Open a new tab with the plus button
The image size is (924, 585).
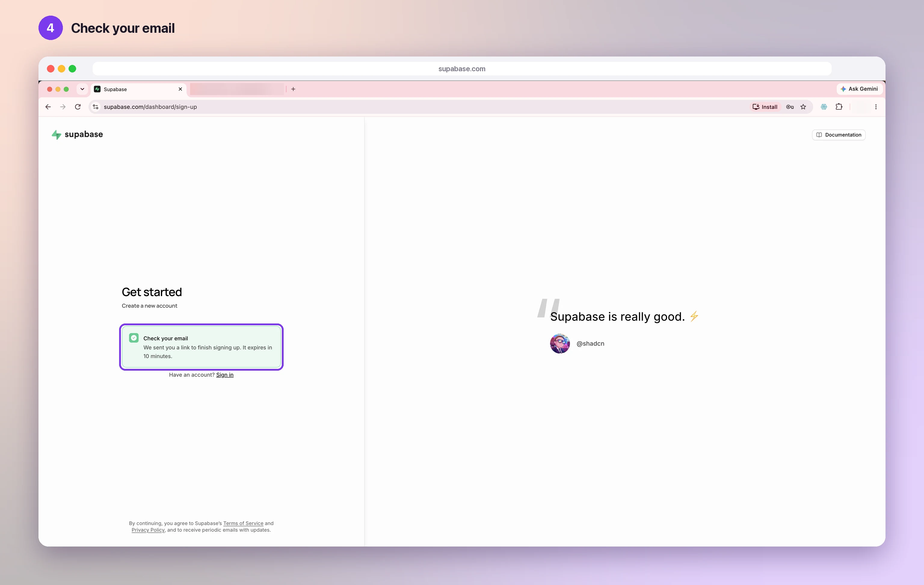click(293, 89)
